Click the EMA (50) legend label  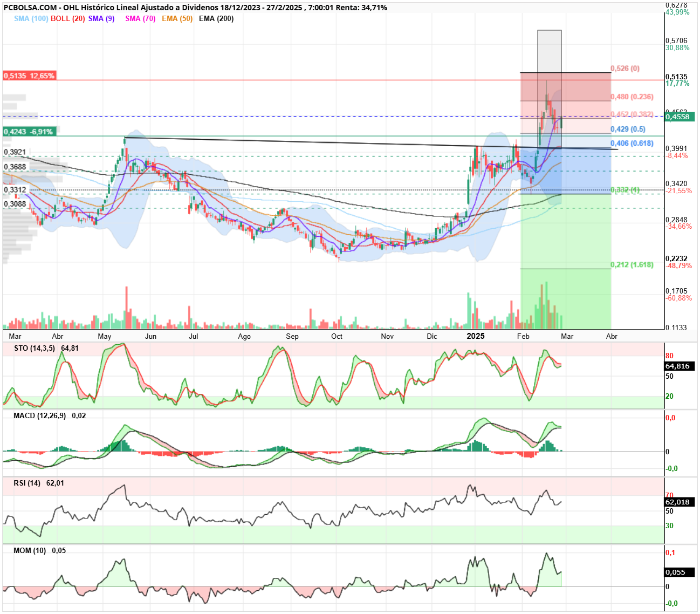(x=177, y=18)
